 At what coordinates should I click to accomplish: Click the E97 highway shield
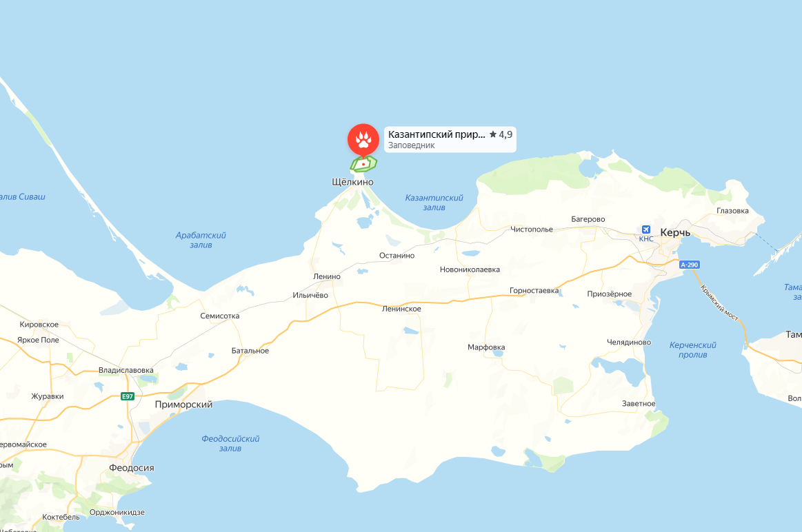coord(128,396)
